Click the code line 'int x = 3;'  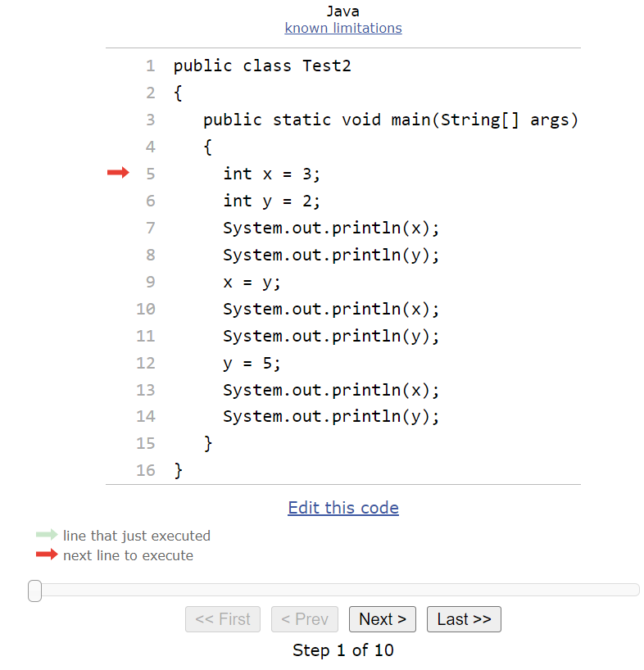pos(272,174)
